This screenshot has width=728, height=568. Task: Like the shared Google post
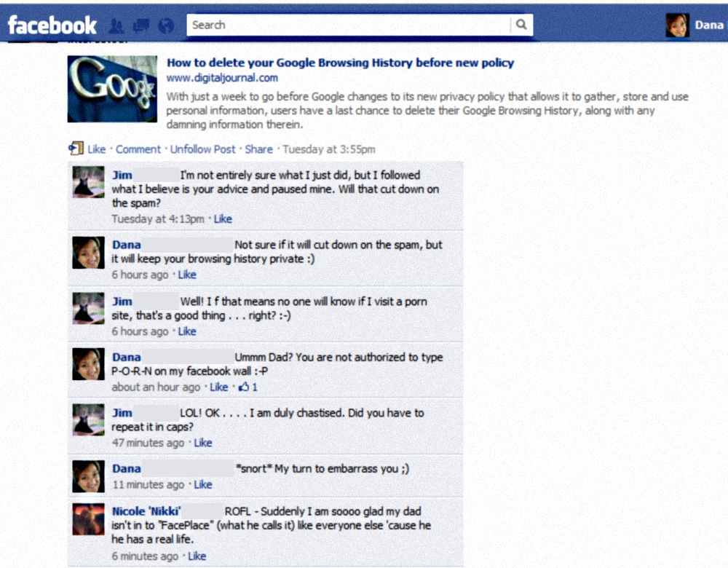(97, 149)
